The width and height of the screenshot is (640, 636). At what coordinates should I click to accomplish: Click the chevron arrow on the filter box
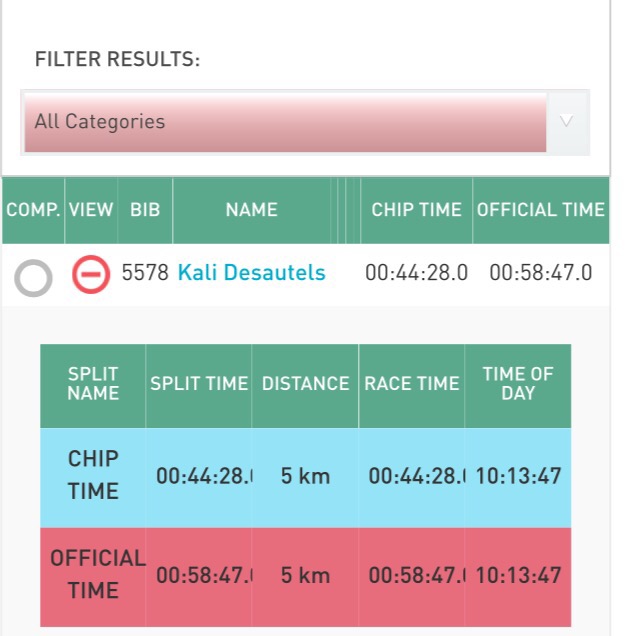[x=567, y=122]
